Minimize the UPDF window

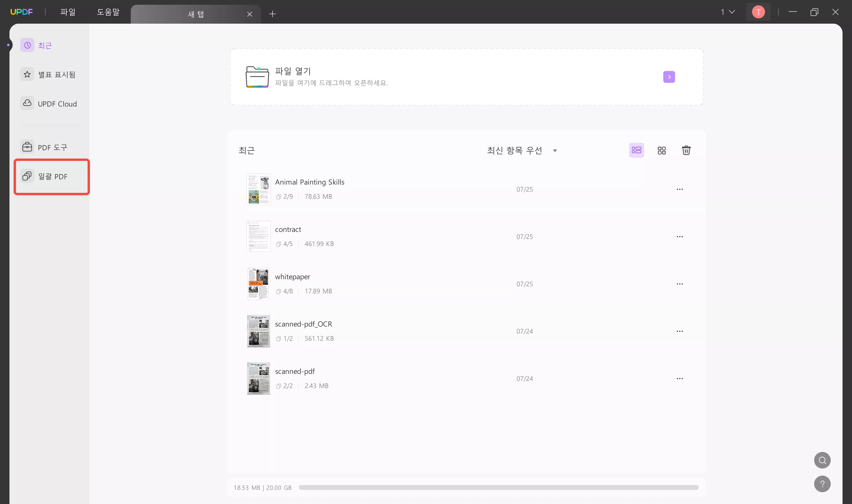pos(793,12)
